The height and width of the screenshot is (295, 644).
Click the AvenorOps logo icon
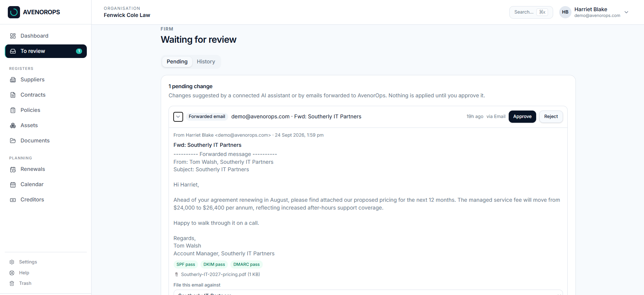pyautogui.click(x=14, y=12)
